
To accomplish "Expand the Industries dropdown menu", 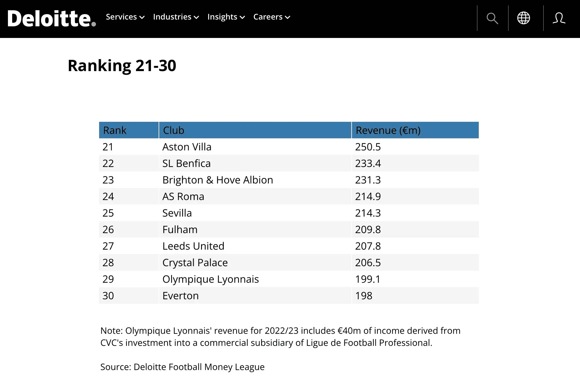I will (176, 17).
